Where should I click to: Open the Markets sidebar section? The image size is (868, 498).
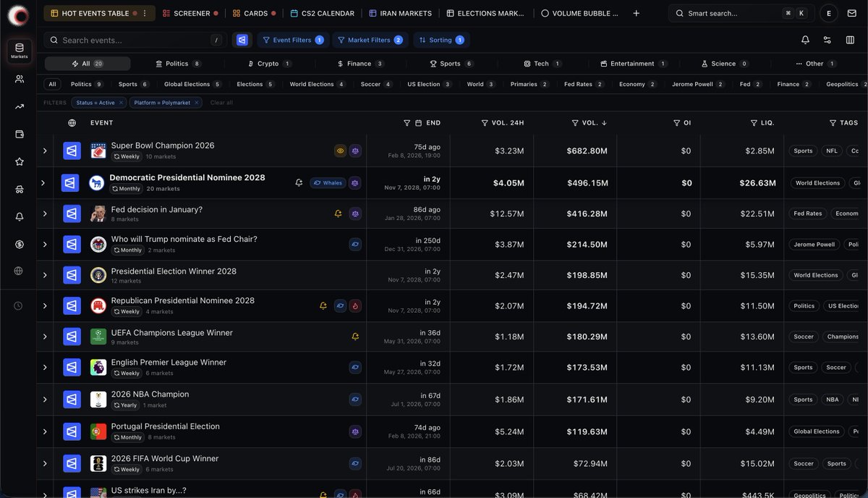[x=20, y=51]
